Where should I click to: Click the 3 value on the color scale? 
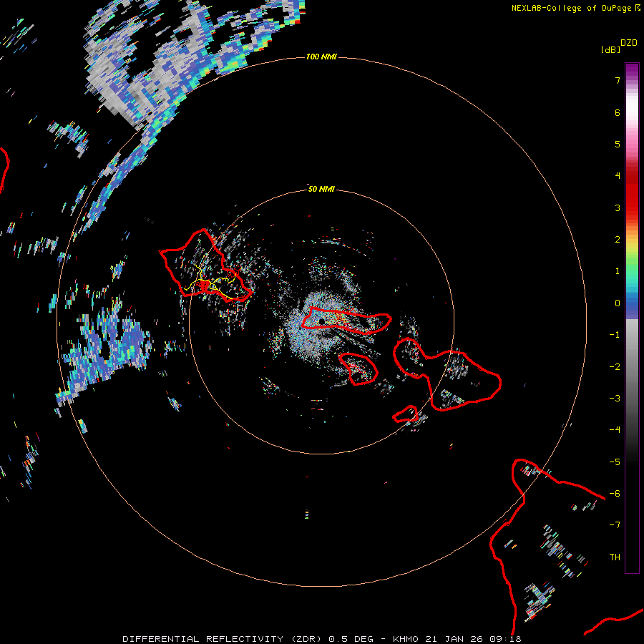click(618, 208)
